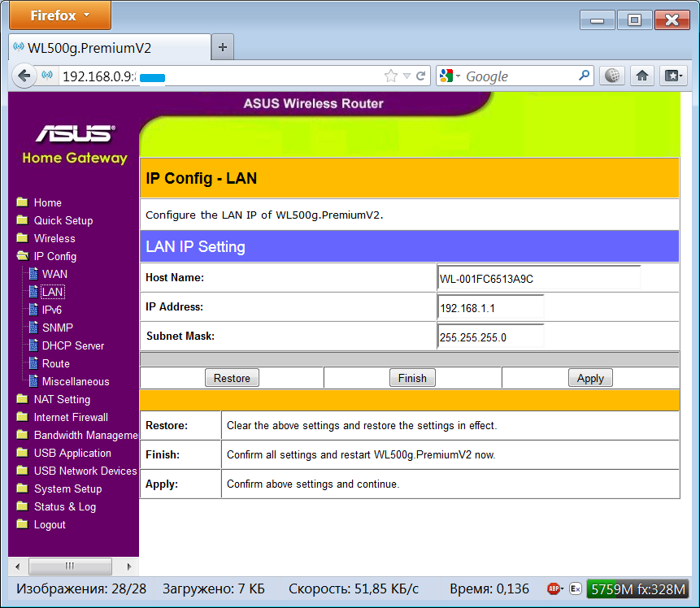
Task: Open the Route settings page
Action: 56,363
